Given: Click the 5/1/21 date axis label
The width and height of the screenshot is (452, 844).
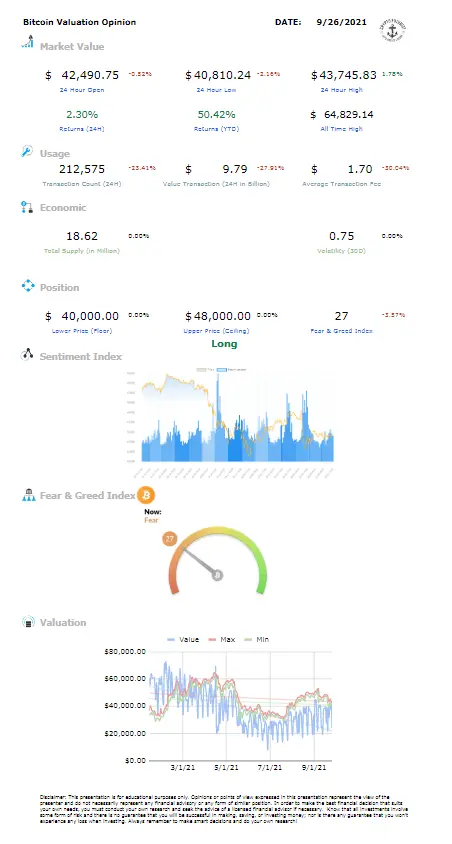Looking at the screenshot, I should 226,768.
